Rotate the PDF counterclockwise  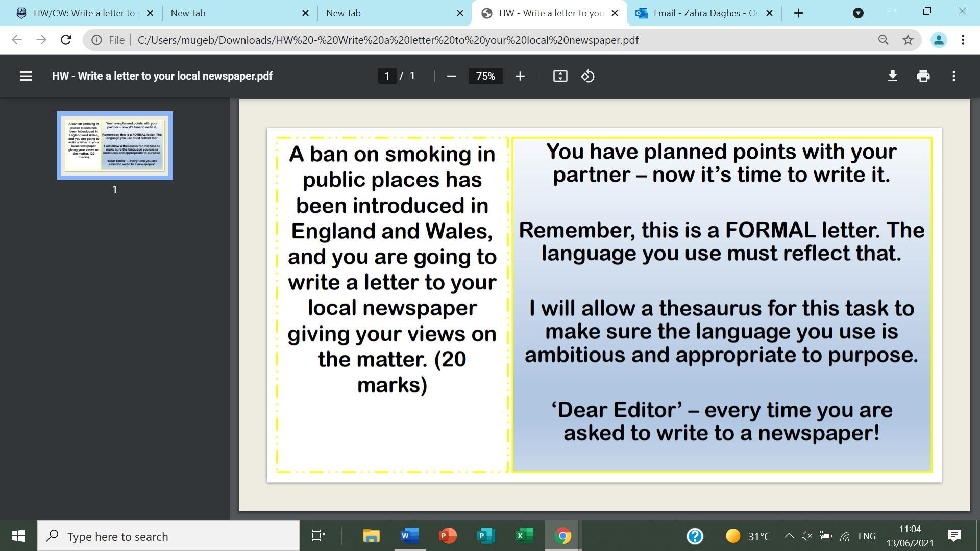[x=587, y=76]
